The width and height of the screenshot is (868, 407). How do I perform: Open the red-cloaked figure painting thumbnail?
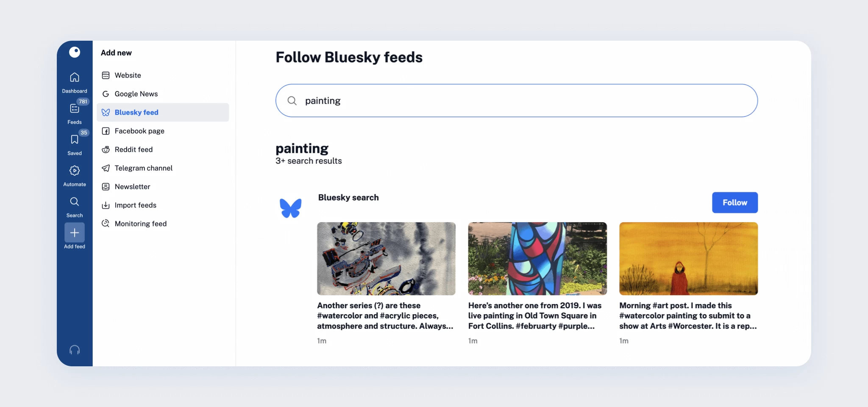point(688,259)
